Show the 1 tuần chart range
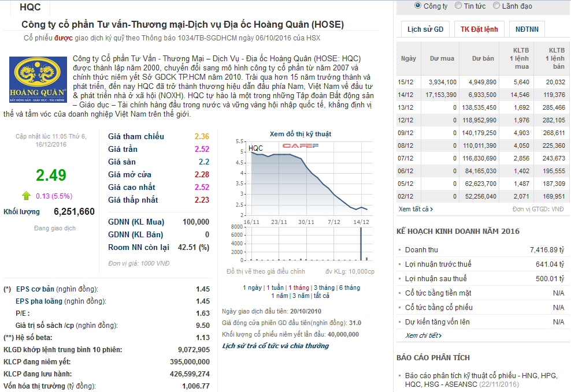The height and width of the screenshot is (392, 571). point(275,288)
